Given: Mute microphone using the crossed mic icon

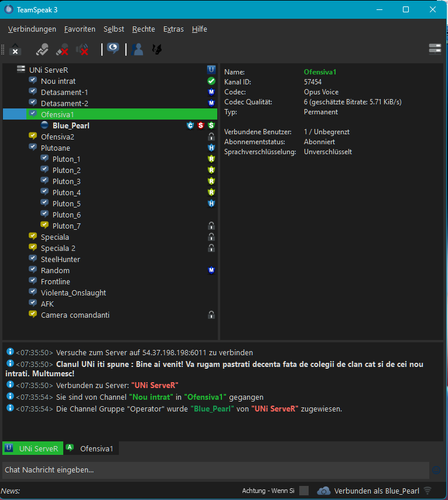Looking at the screenshot, I should [62, 49].
